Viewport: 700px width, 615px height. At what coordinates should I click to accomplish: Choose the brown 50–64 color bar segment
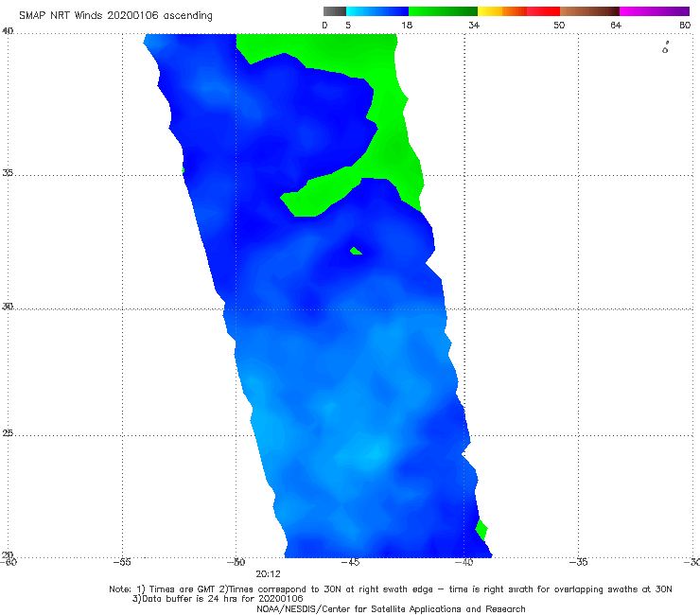click(x=589, y=11)
